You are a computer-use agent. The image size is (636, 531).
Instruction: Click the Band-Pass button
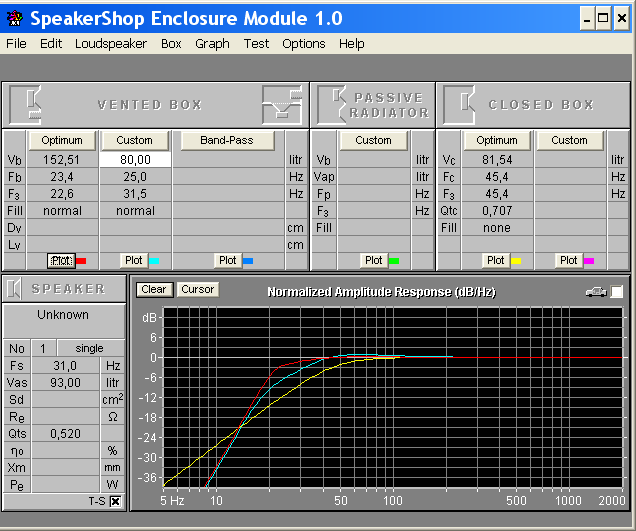click(x=227, y=140)
